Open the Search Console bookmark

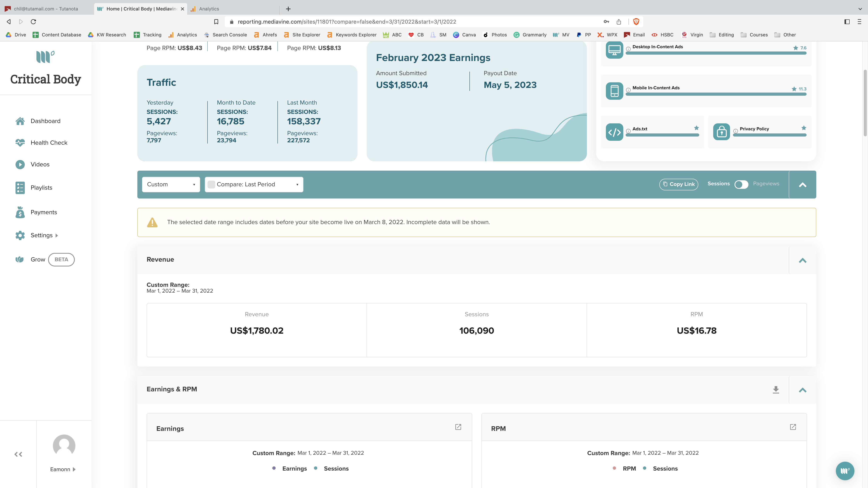coord(225,35)
